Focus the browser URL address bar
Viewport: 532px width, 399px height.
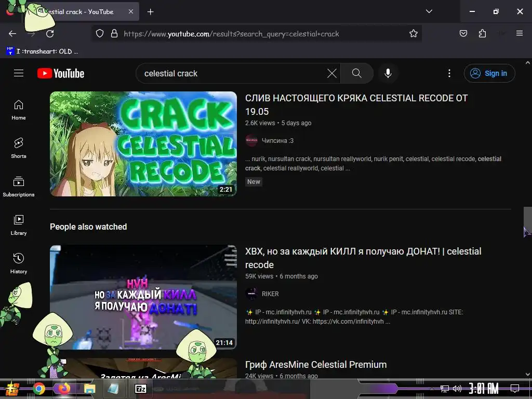[x=258, y=34]
